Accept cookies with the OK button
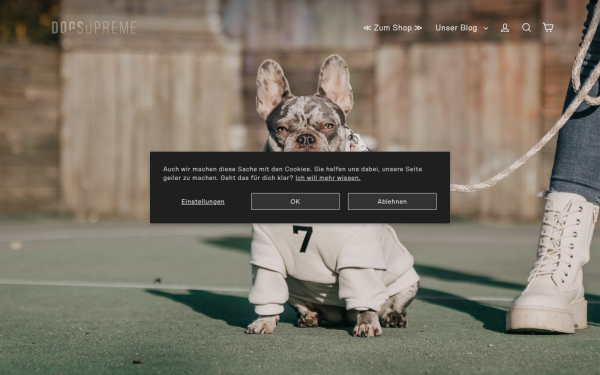The height and width of the screenshot is (375, 600). point(295,201)
